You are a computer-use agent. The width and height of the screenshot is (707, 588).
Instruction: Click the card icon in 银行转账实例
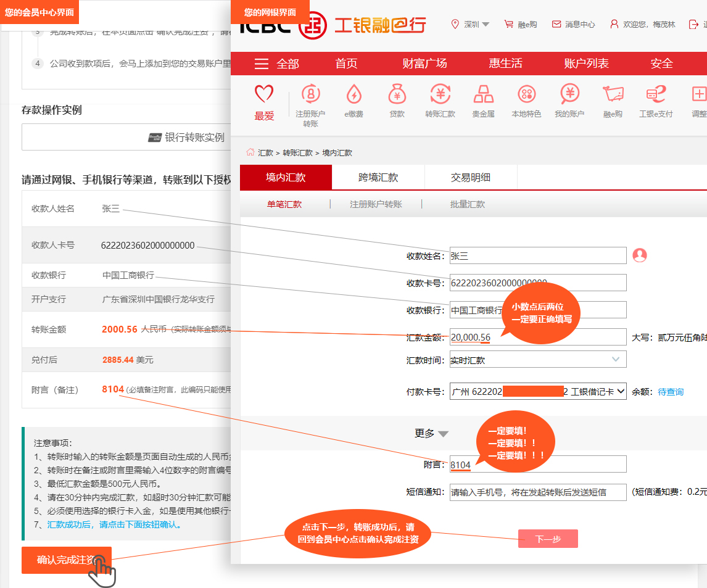point(155,138)
